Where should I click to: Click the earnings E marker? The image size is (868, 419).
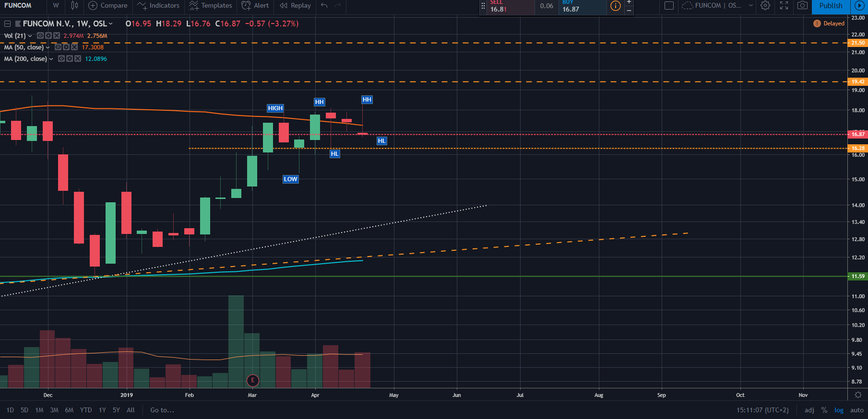(252, 381)
